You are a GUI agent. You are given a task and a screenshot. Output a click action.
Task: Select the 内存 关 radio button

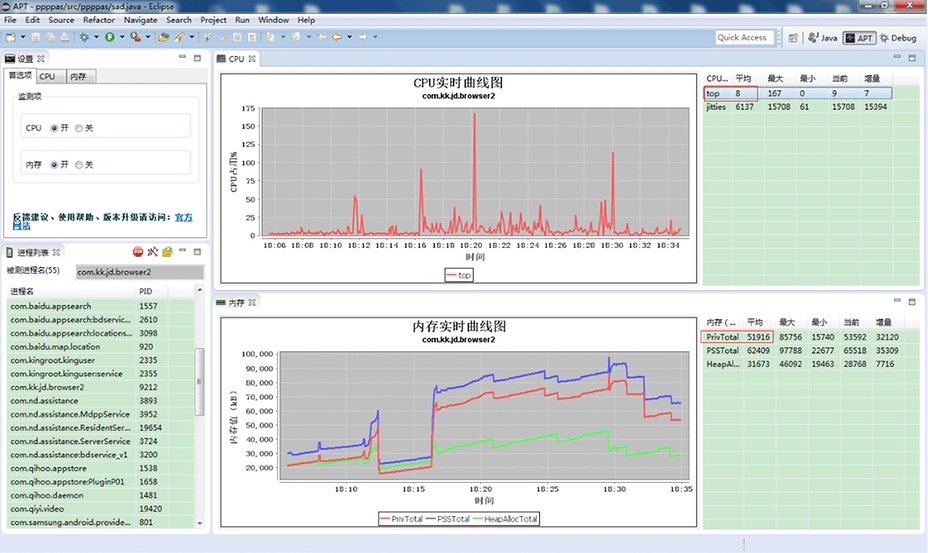point(79,165)
